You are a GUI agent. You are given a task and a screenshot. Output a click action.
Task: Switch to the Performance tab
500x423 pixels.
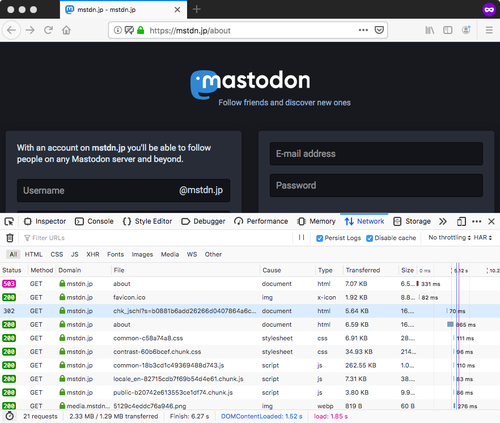(261, 221)
